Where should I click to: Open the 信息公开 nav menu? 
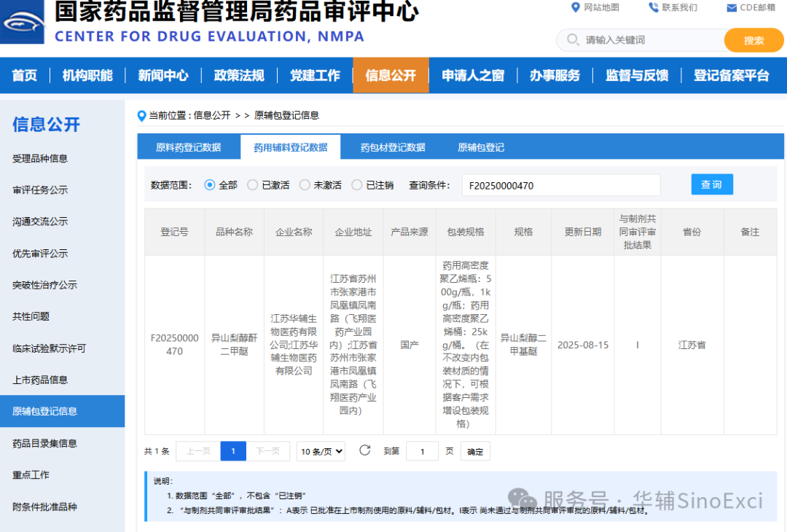pos(391,75)
